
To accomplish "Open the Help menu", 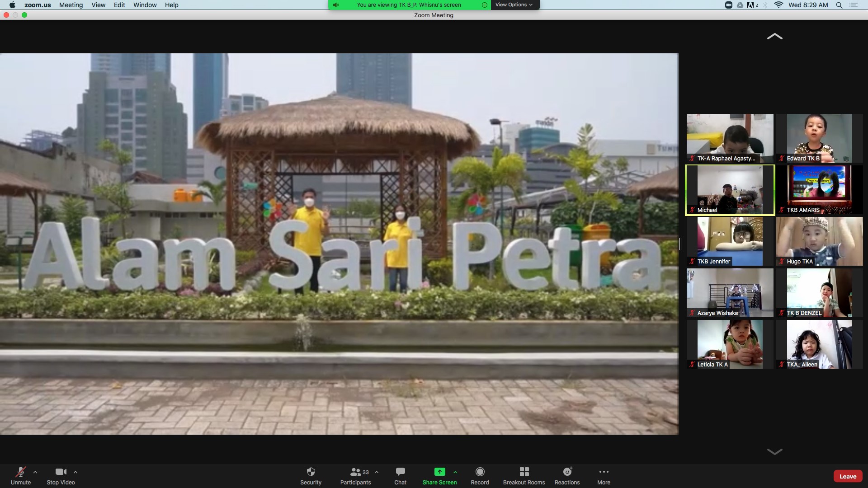I will point(171,5).
